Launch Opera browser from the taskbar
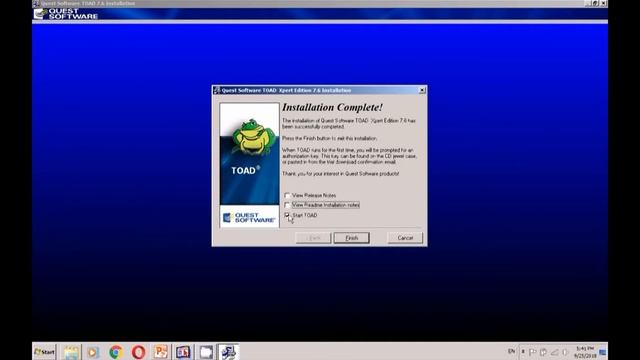This screenshot has width=640, height=360. pos(138,352)
